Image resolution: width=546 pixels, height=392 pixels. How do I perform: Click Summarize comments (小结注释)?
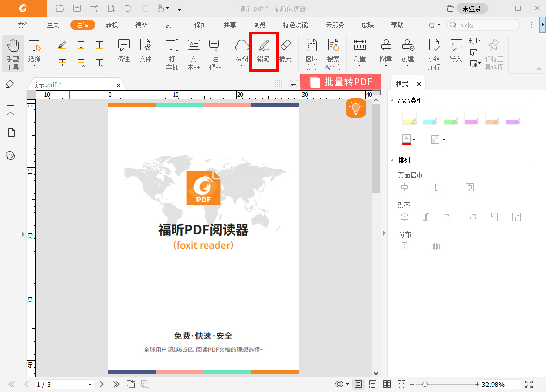tap(434, 54)
